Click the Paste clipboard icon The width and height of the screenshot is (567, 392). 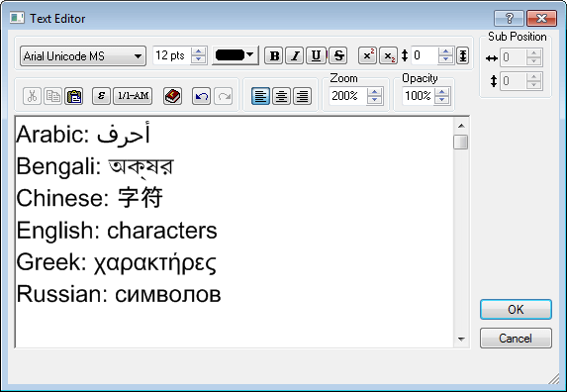click(x=74, y=96)
